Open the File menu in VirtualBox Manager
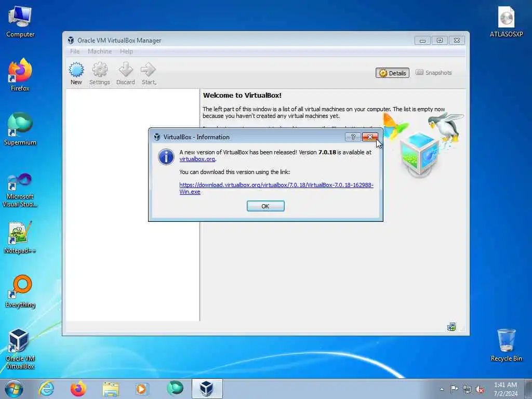 (75, 51)
